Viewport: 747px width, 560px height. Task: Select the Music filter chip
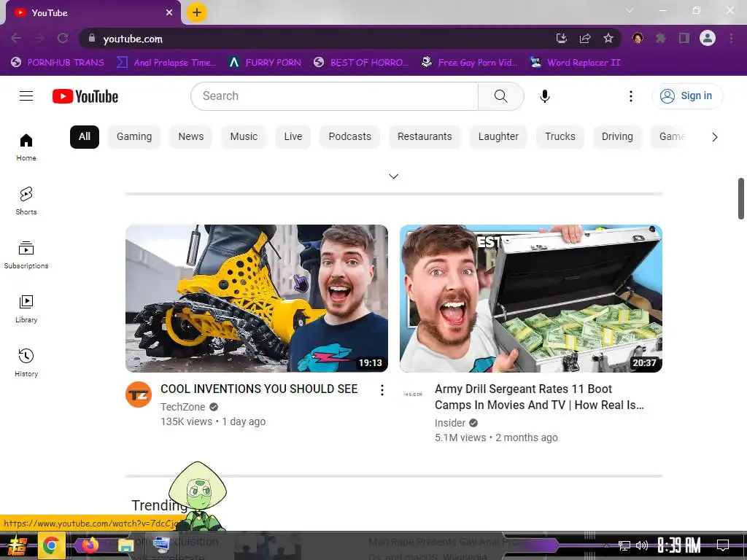click(x=244, y=136)
